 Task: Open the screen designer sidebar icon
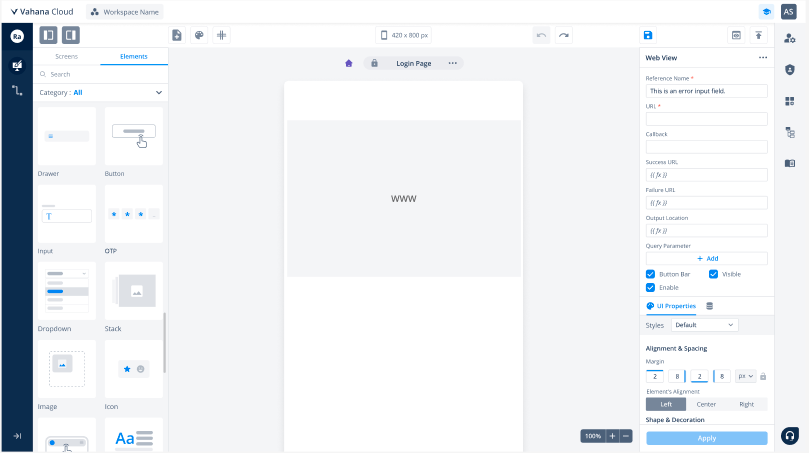17,65
